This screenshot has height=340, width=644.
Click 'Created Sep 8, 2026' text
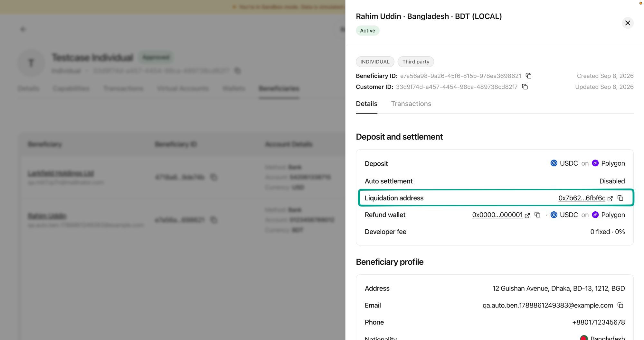(605, 76)
